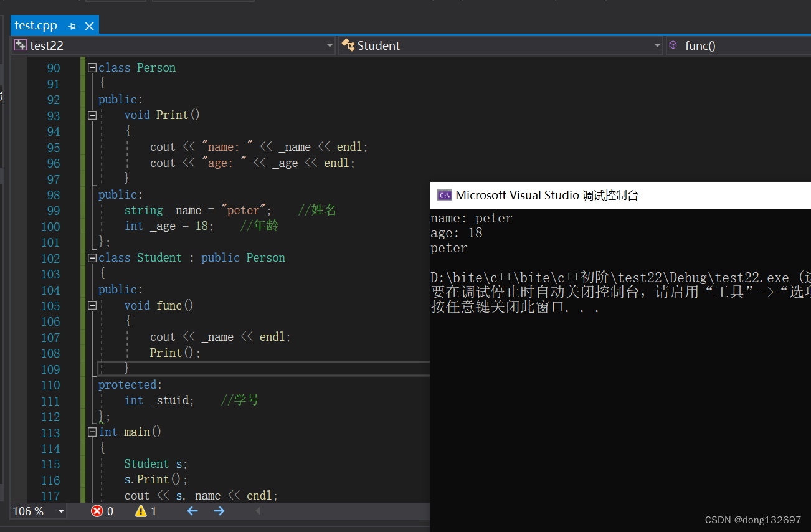Image resolution: width=811 pixels, height=532 pixels.
Task: Open the test22 project scope dropdown
Action: click(330, 45)
